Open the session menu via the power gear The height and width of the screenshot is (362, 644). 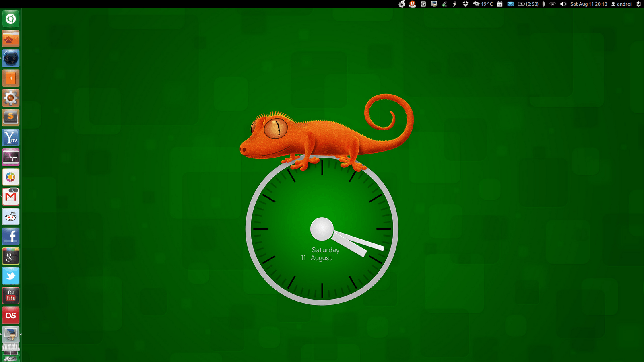coord(638,4)
